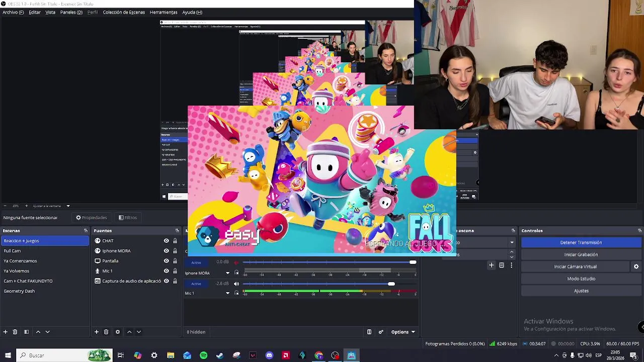Open advanced audio properties gears icon
The image size is (644, 362).
(381, 332)
